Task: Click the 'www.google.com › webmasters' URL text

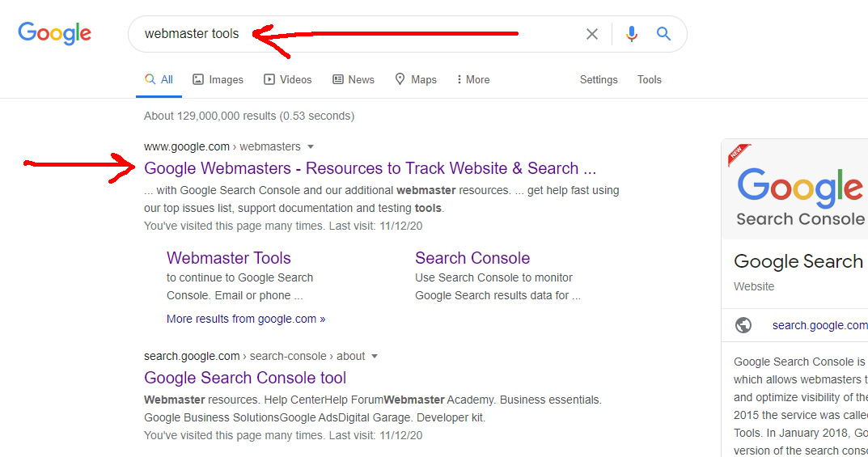Action: [x=222, y=146]
